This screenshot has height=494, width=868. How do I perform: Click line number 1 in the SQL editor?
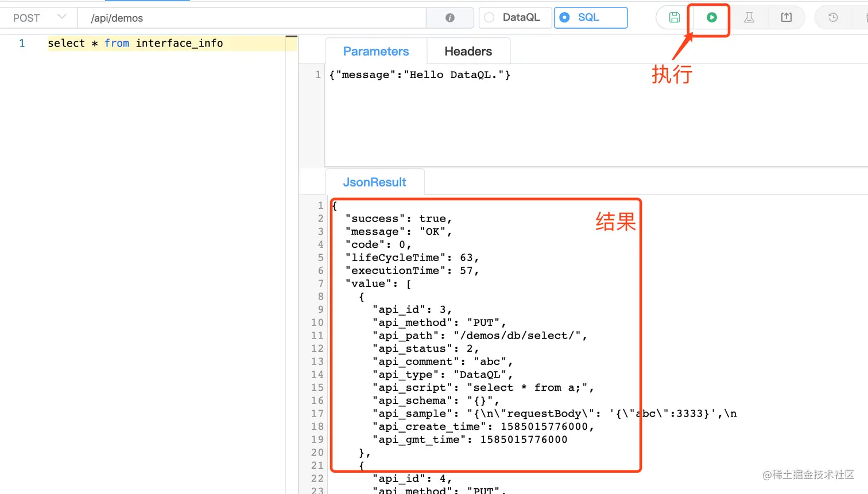(22, 43)
